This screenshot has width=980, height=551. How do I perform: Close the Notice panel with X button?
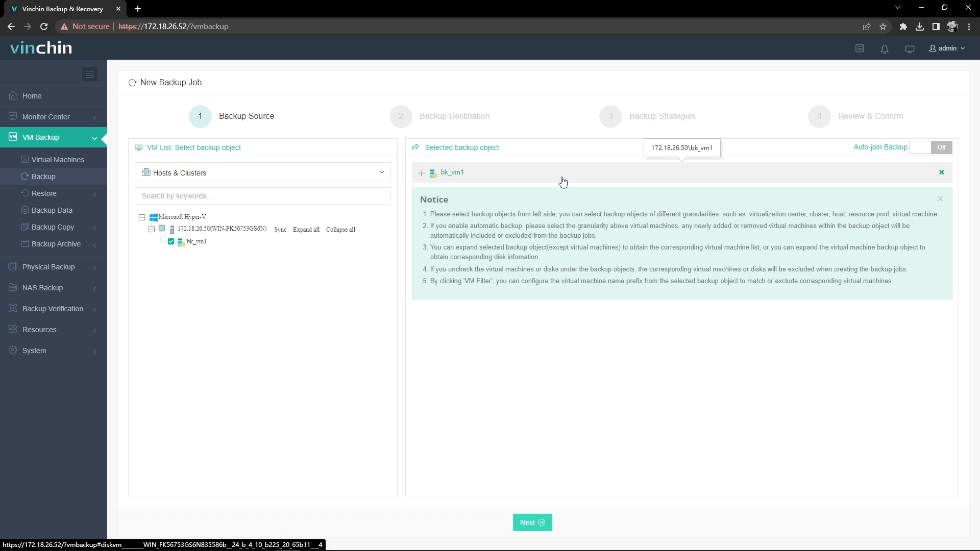click(940, 198)
